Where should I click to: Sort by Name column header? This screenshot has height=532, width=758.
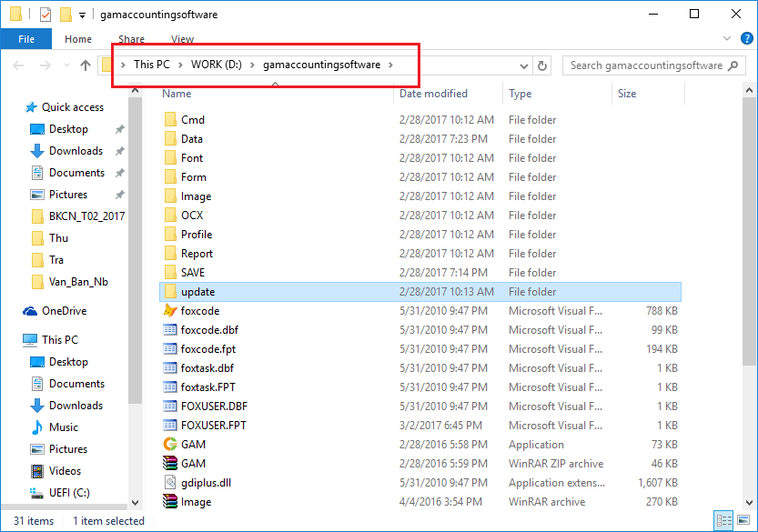point(177,94)
